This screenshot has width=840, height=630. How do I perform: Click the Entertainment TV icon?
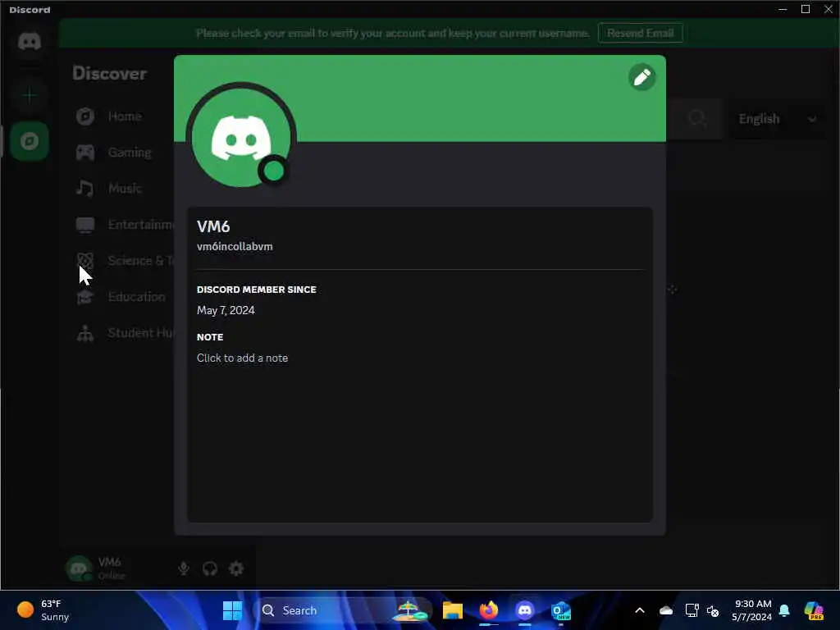tap(85, 225)
